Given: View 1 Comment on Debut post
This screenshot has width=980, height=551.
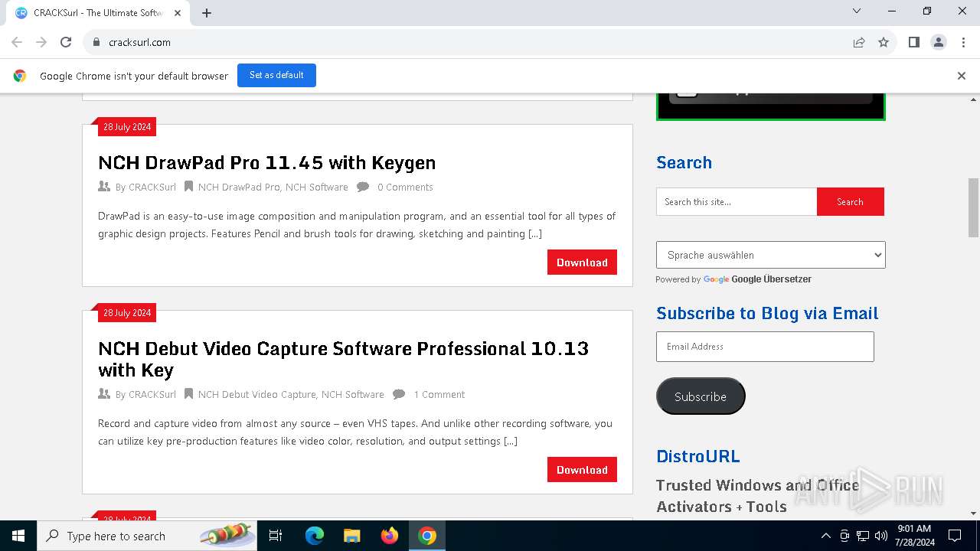Looking at the screenshot, I should [x=439, y=394].
